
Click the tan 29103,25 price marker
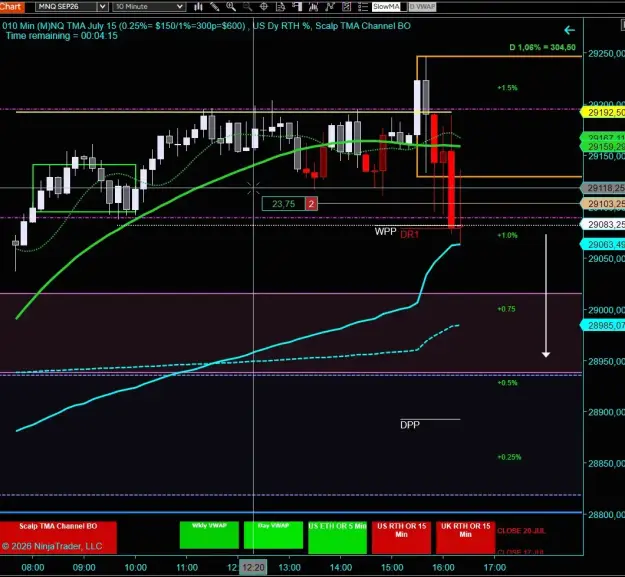[604, 204]
